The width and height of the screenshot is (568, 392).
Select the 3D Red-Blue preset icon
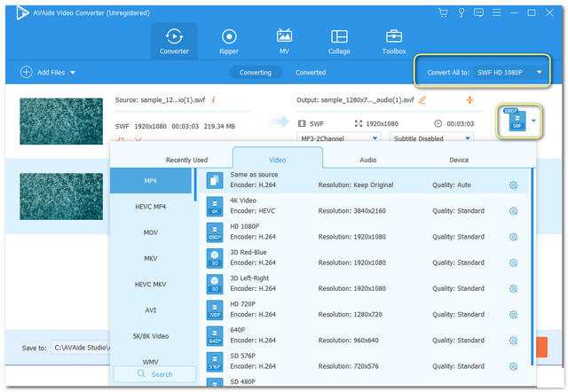215,258
